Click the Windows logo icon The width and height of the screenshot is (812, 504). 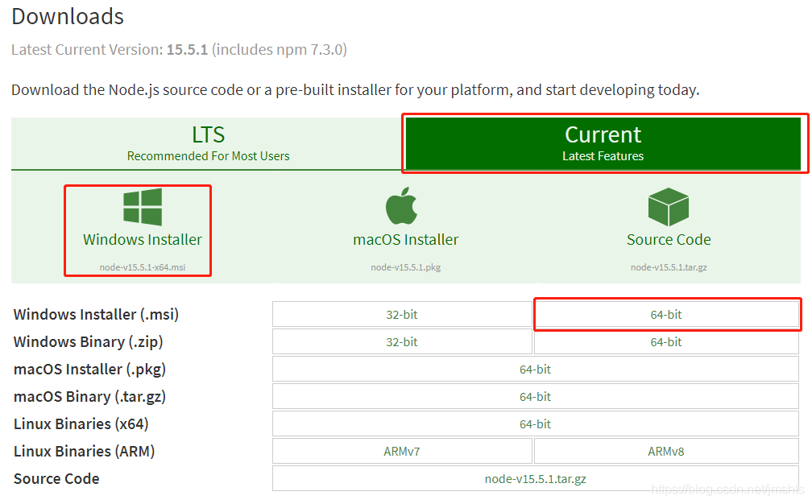143,207
